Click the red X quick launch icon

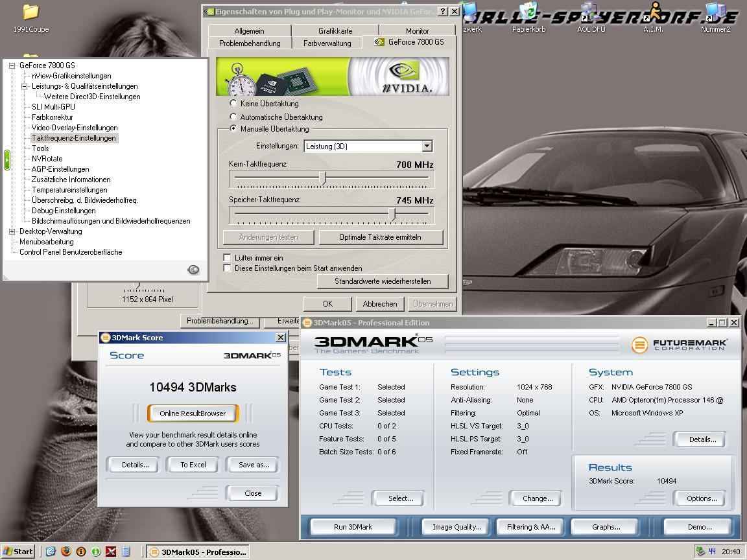point(111,552)
